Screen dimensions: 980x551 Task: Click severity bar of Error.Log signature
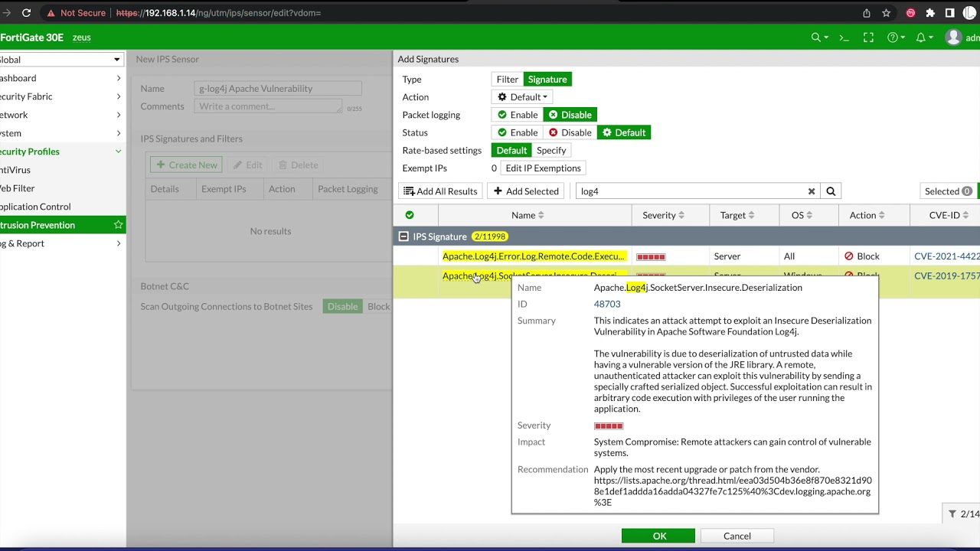pyautogui.click(x=651, y=257)
